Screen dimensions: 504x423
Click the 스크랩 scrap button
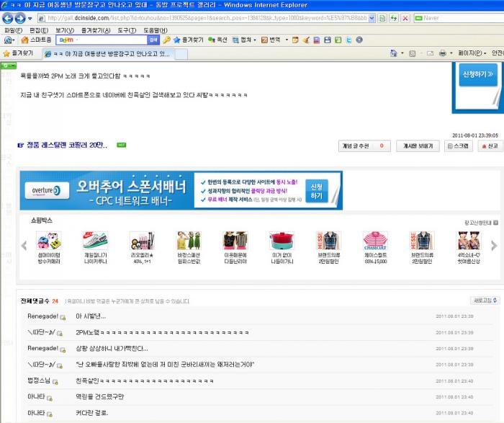point(459,146)
